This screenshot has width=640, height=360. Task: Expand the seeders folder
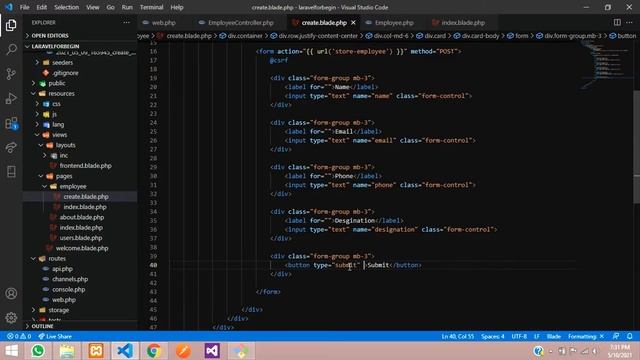point(62,62)
